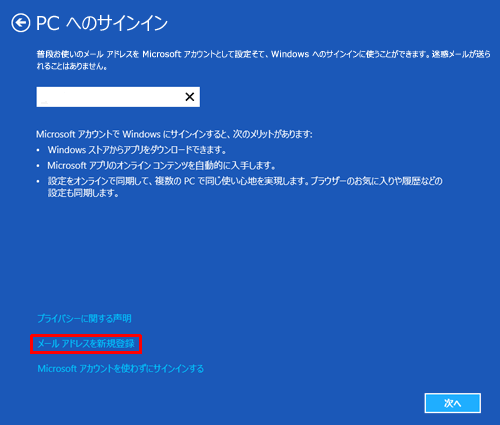Image resolution: width=500 pixels, height=425 pixels.
Task: Click the bullet 設定をオンラインで同期して
Action: tap(245, 187)
